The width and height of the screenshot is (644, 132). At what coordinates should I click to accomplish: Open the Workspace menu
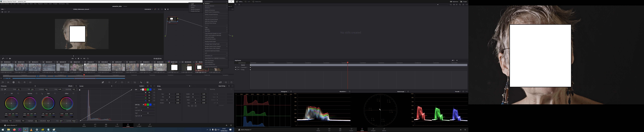click(x=62, y=4)
